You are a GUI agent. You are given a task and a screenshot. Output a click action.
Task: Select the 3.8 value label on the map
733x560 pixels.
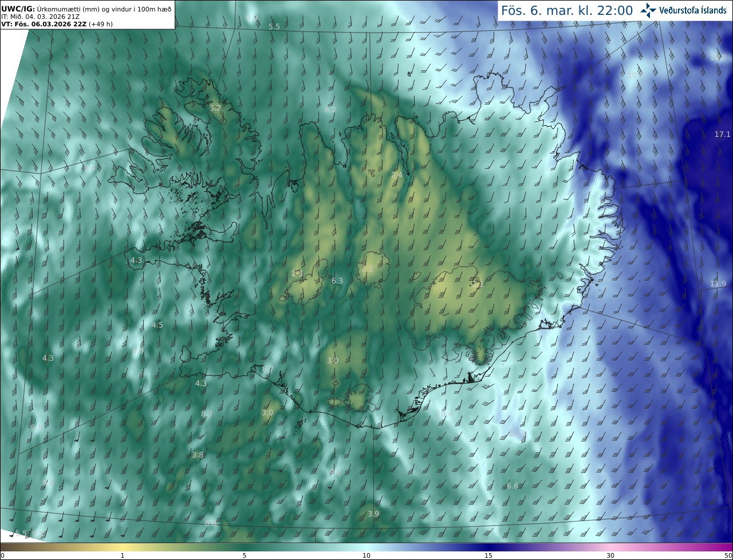click(x=198, y=455)
